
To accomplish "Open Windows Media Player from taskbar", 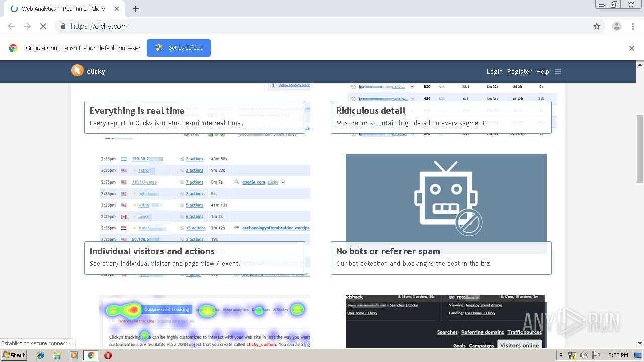I will point(74,355).
